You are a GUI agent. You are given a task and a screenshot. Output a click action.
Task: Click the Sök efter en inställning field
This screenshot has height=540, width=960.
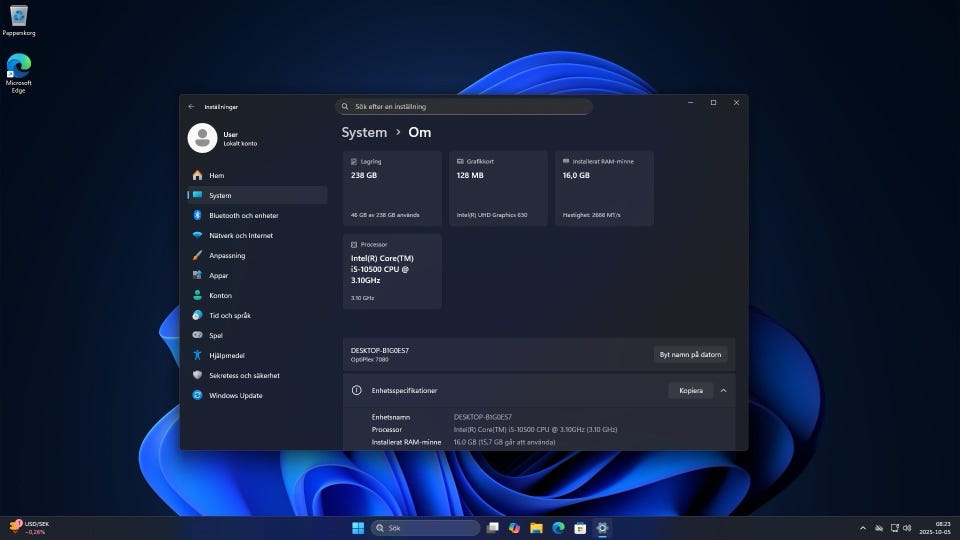coord(464,106)
